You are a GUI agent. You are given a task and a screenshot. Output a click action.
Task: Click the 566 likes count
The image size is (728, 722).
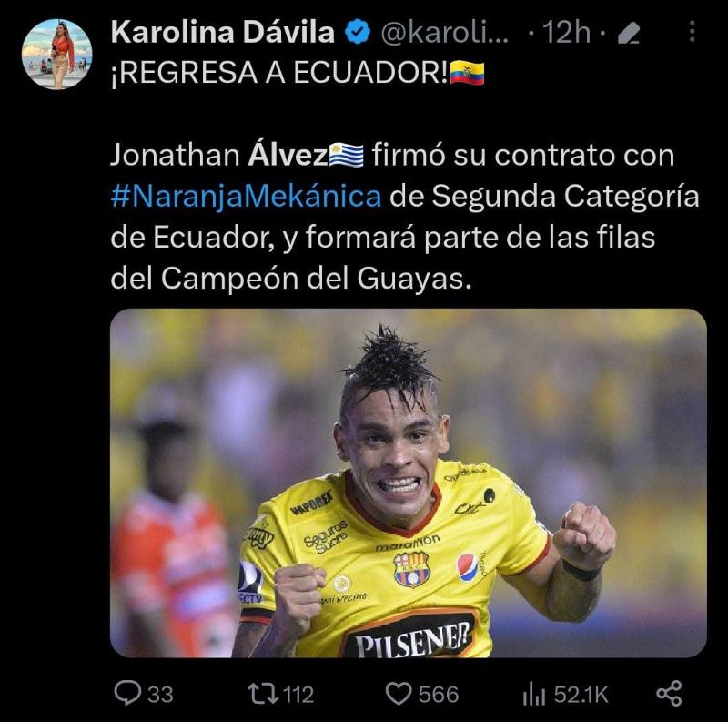point(439,695)
